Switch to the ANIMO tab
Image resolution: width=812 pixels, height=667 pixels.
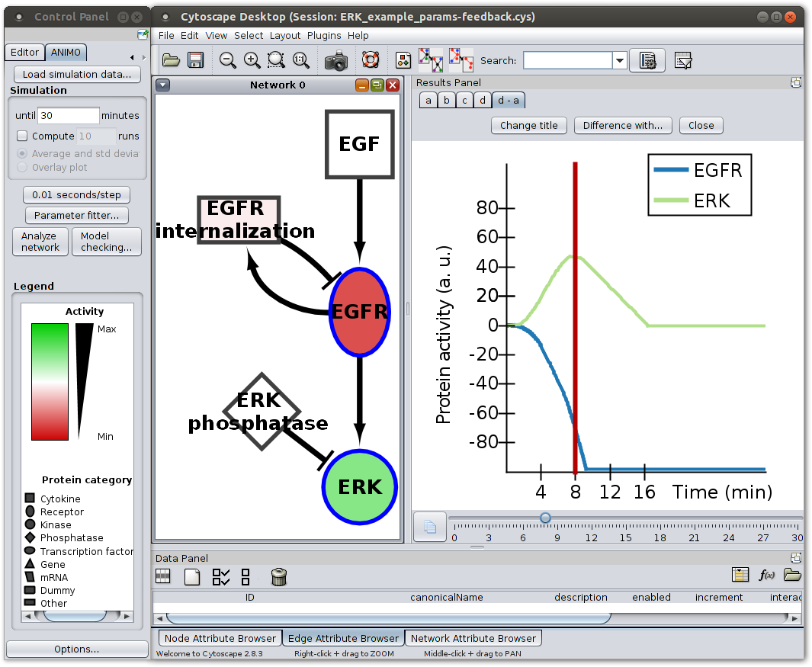point(66,53)
